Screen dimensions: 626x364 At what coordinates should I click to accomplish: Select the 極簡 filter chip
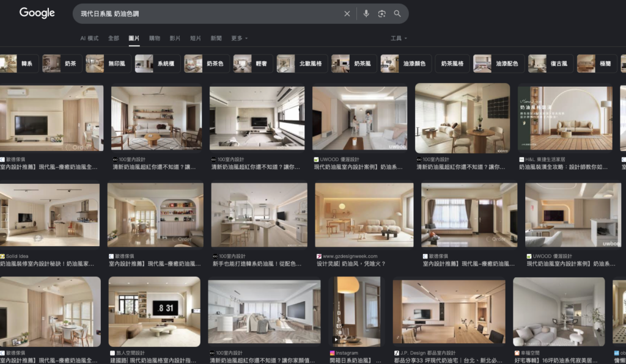tap(597, 64)
